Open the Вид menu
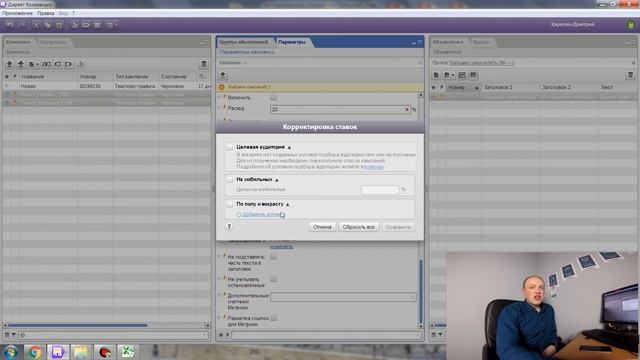 pyautogui.click(x=63, y=13)
